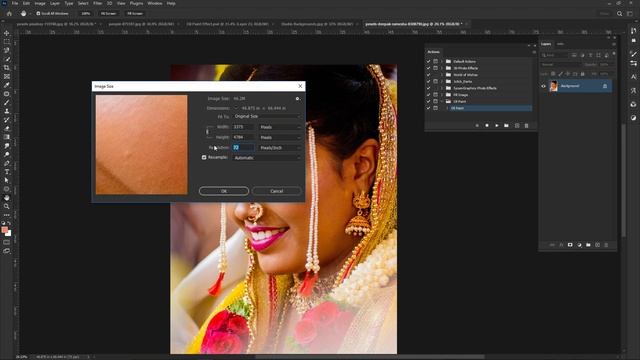This screenshot has height=360, width=640.
Task: Click OK in Image Size dialog
Action: pos(224,191)
